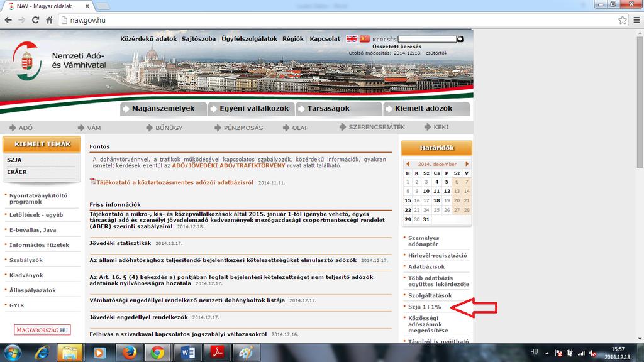Switch site to English via UK flag
This screenshot has width=644, height=362.
(352, 38)
